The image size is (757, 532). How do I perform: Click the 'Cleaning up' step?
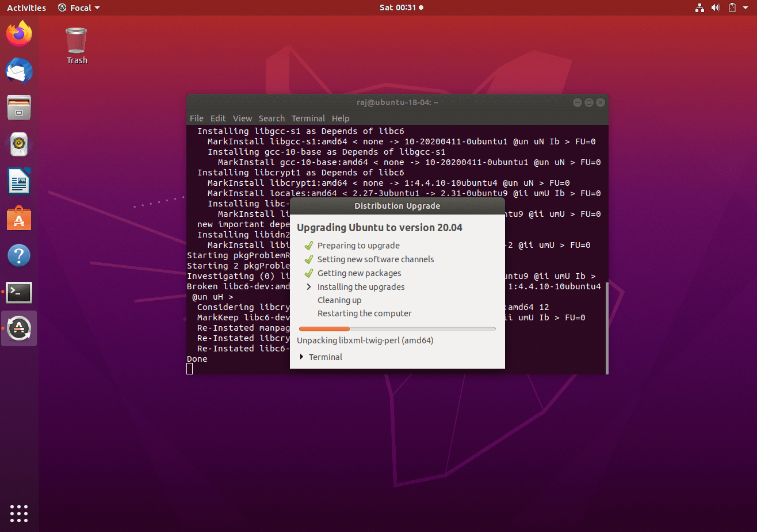(339, 300)
